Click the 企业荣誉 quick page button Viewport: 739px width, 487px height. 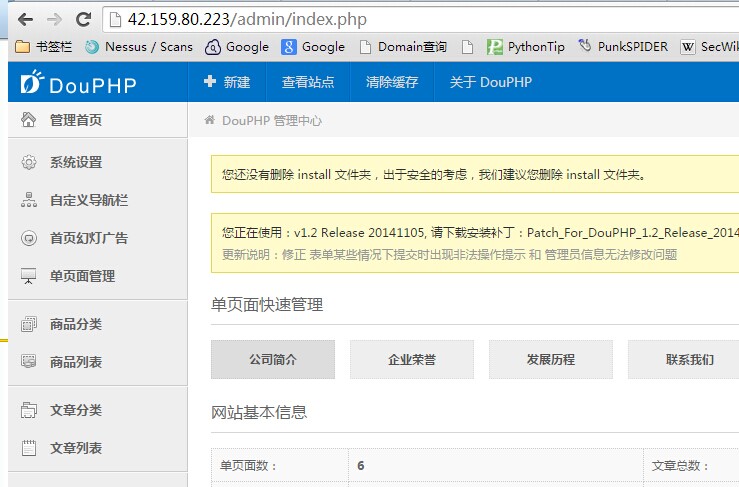click(412, 360)
